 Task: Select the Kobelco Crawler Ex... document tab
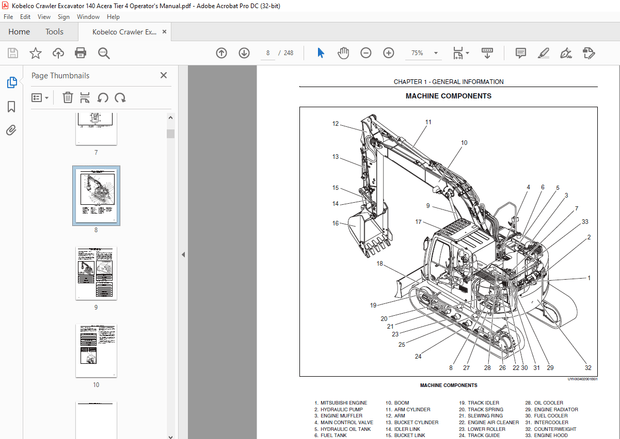124,32
